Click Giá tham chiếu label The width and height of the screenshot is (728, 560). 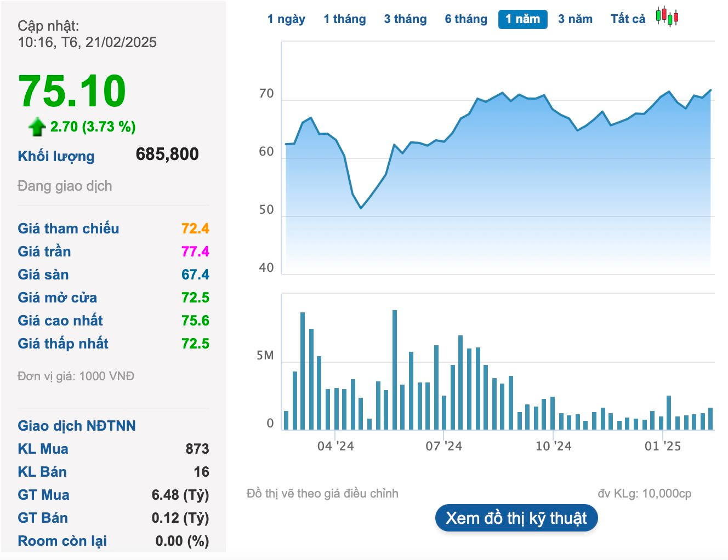pyautogui.click(x=69, y=228)
